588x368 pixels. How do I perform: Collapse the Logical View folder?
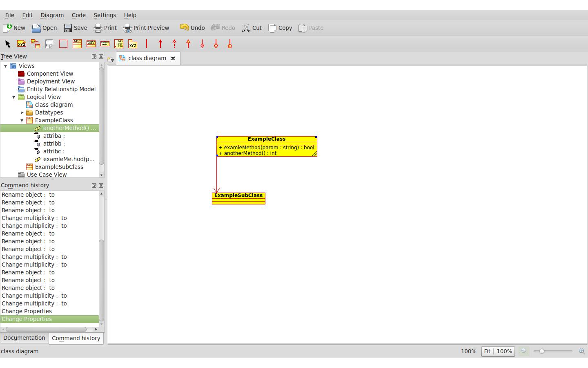13,97
